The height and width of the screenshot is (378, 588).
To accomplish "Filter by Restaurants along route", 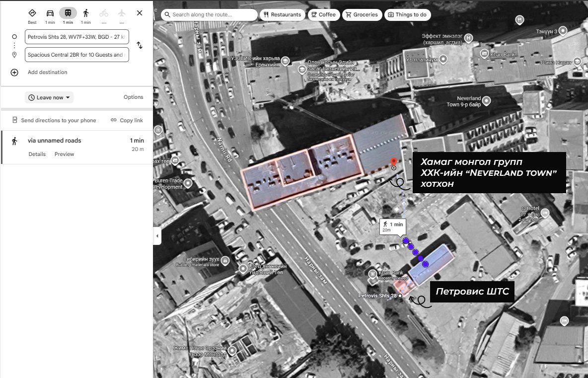I will [x=282, y=15].
